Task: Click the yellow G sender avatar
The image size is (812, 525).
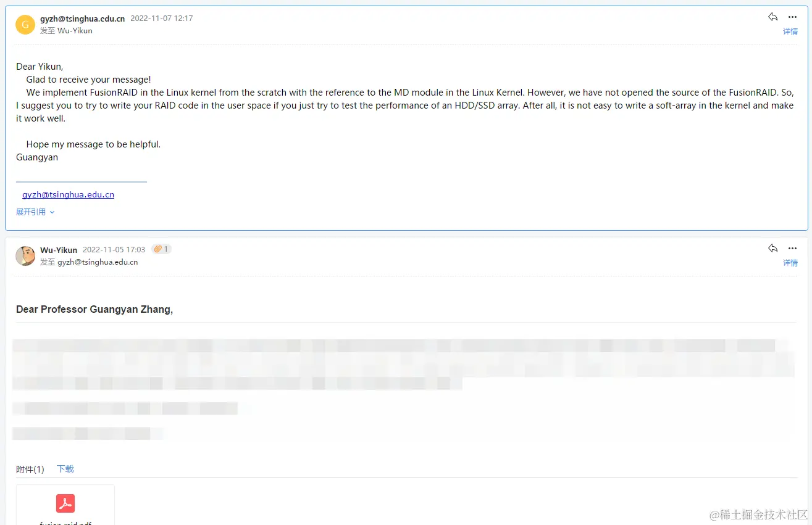Action: (x=25, y=24)
